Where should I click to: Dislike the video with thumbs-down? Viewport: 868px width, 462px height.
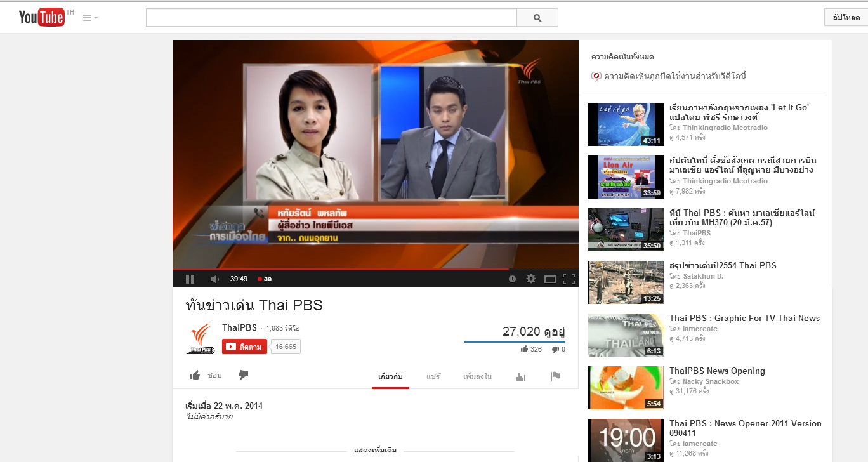pyautogui.click(x=243, y=375)
